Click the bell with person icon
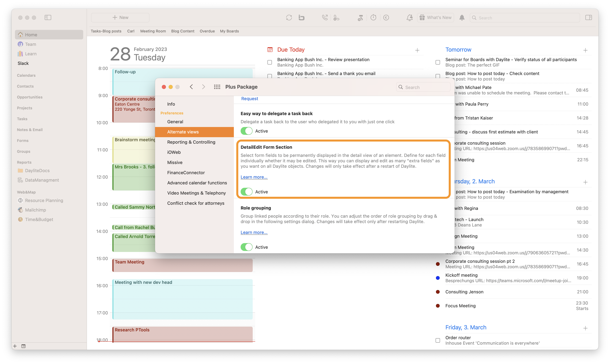The width and height of the screenshot is (610, 364). click(409, 17)
